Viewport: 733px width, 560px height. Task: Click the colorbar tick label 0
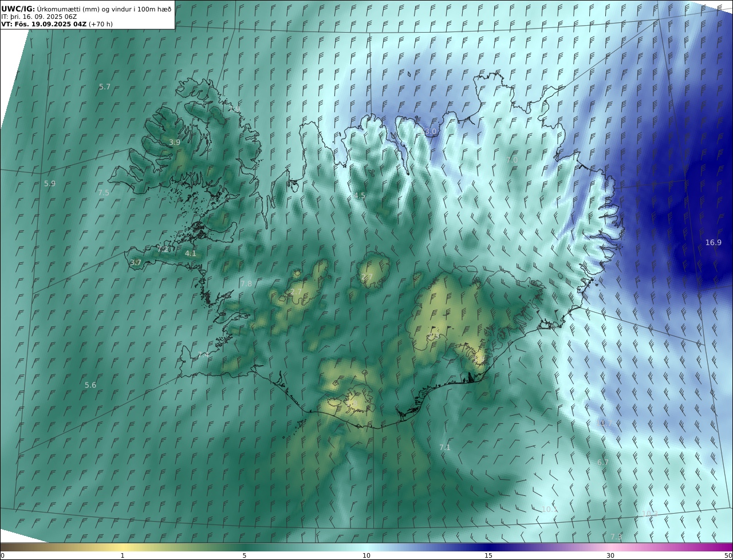pos(2,555)
